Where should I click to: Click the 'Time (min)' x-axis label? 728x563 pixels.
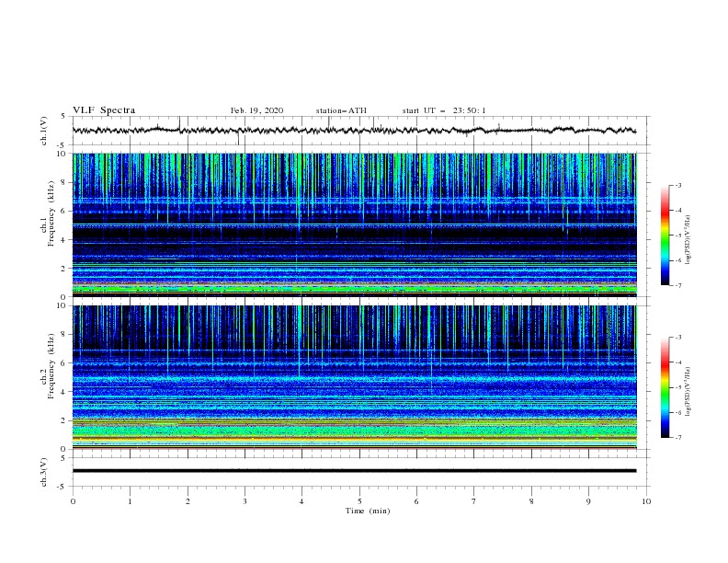click(368, 511)
